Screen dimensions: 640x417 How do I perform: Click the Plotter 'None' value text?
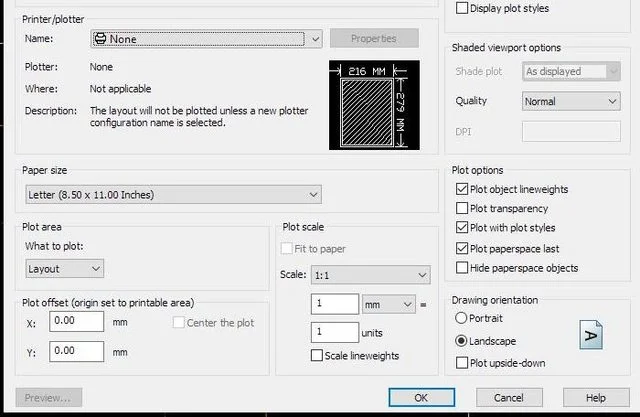pos(101,67)
